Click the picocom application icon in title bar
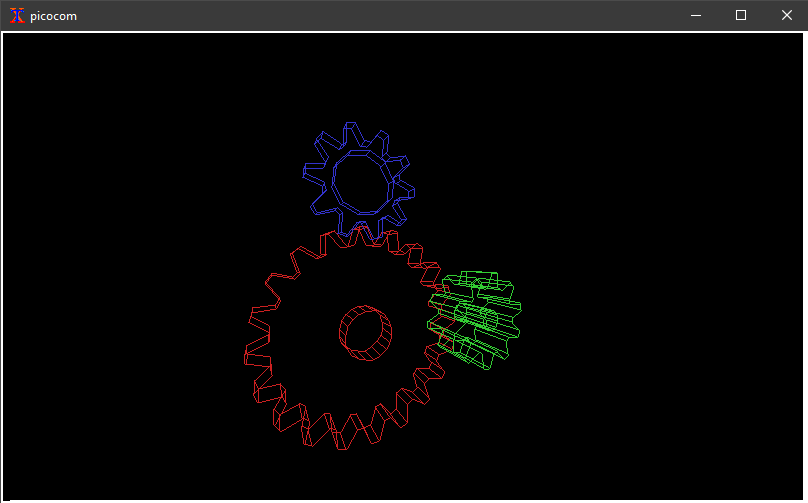The height and width of the screenshot is (503, 808). 16,15
